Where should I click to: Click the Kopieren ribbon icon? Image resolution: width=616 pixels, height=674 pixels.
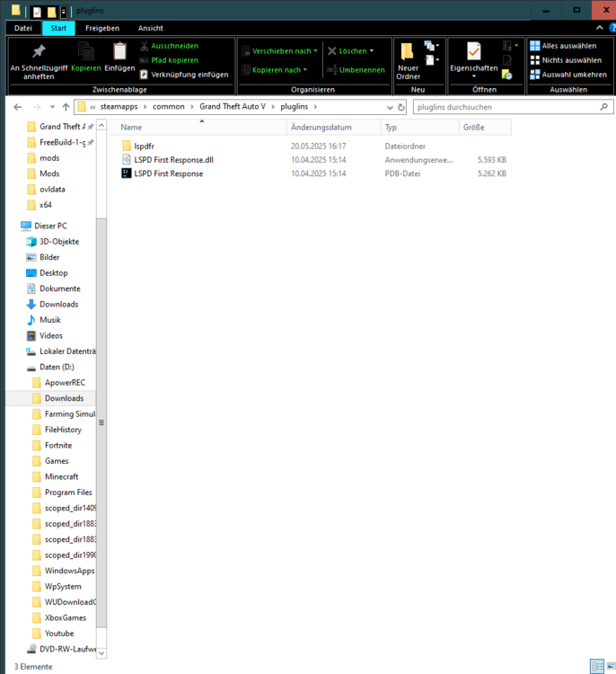point(86,57)
